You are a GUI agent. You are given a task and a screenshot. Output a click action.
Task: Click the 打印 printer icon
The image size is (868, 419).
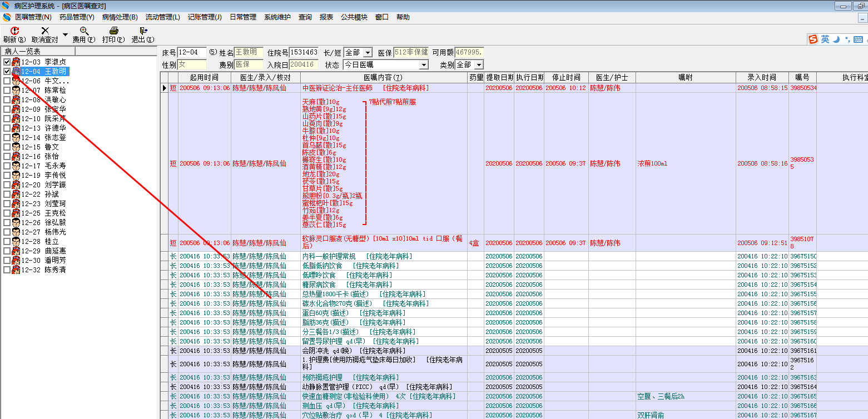[113, 31]
